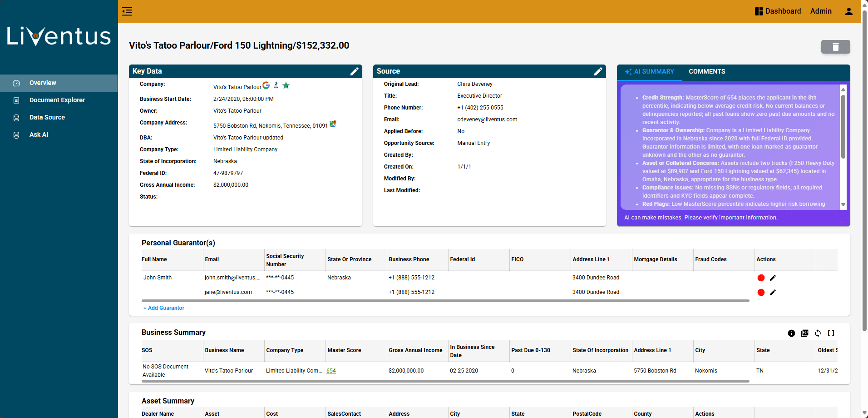Open Ask AI in the sidebar
This screenshot has width=868, height=418.
click(x=59, y=135)
